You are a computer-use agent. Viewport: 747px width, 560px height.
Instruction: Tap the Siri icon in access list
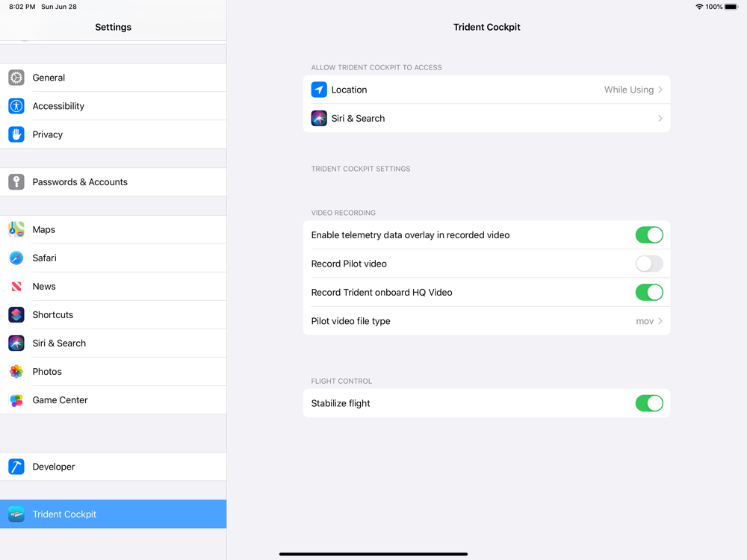pos(319,118)
